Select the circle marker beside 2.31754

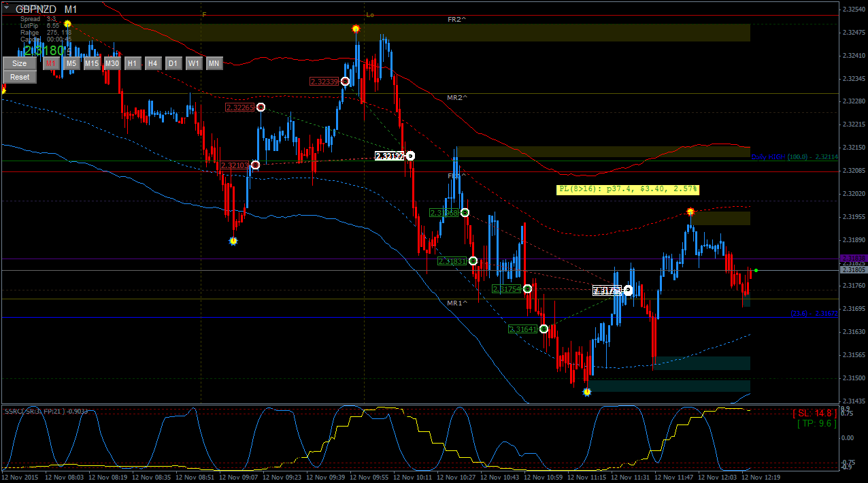527,289
